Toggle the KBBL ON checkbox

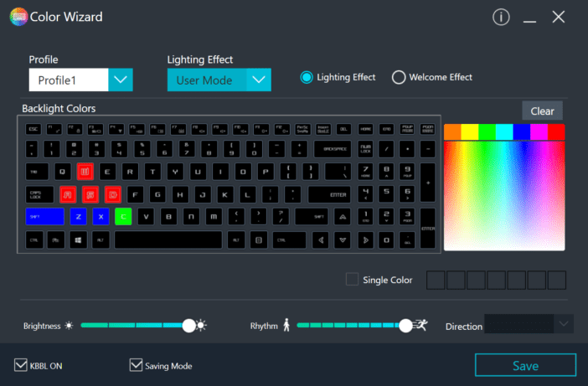pos(21,365)
